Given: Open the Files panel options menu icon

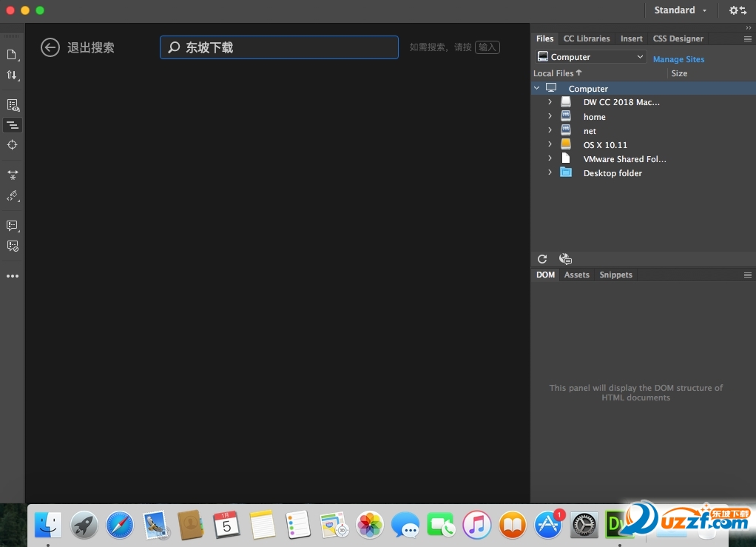Looking at the screenshot, I should (748, 38).
